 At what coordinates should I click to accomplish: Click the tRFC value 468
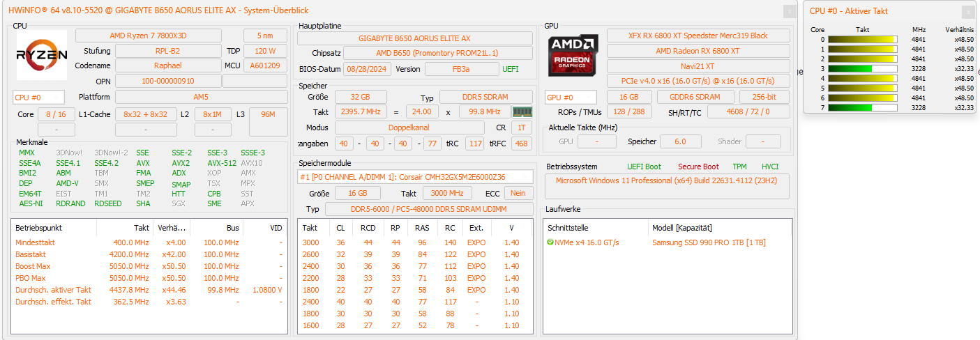(521, 144)
